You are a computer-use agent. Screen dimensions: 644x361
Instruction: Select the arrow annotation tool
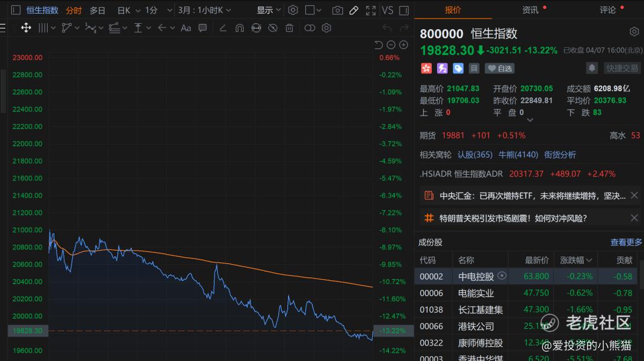coord(162,28)
